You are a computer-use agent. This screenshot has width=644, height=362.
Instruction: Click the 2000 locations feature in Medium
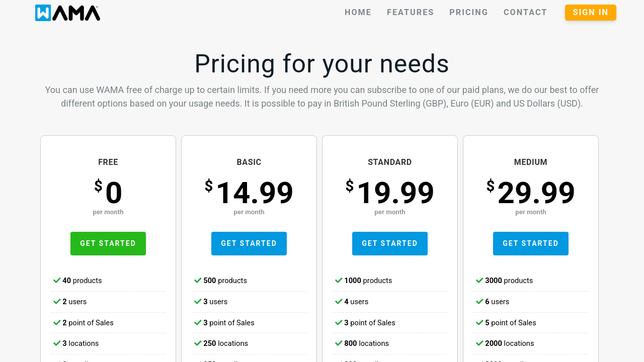pos(509,343)
